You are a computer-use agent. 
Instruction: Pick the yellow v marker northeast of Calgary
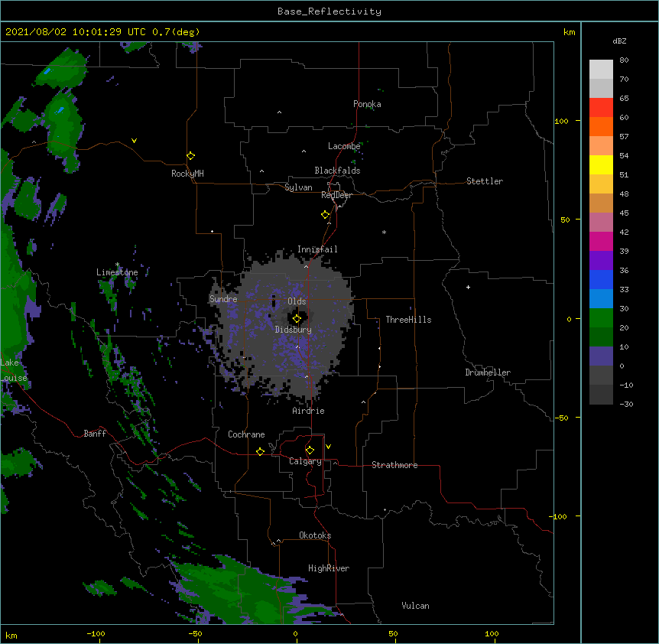click(x=328, y=447)
